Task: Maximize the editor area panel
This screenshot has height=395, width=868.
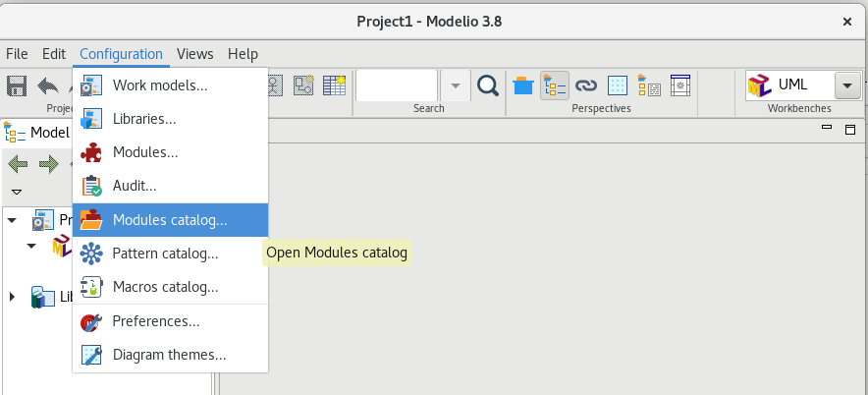Action: pyautogui.click(x=850, y=129)
